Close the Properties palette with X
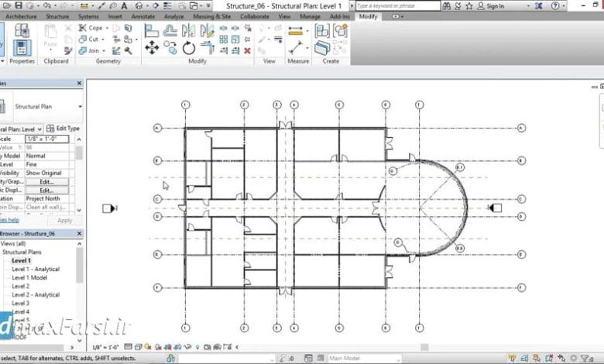Screen dimensions: 604x364 [x=79, y=83]
